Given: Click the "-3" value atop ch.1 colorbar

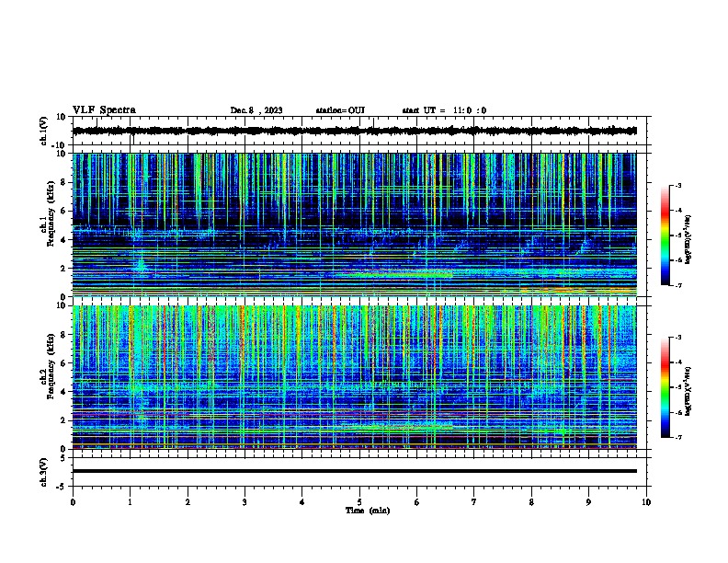Looking at the screenshot, I should coord(677,186).
